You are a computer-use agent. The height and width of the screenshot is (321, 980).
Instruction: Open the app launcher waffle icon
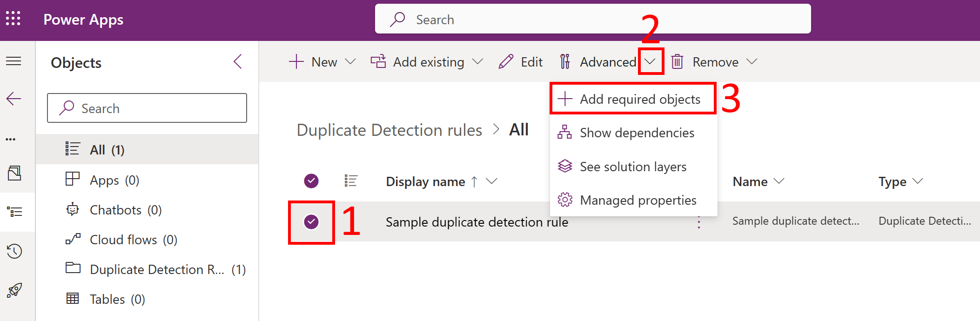click(x=13, y=19)
